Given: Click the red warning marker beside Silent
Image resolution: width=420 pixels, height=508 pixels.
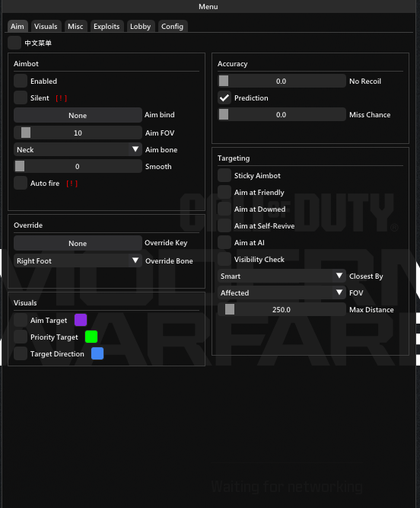Looking at the screenshot, I should 61,98.
